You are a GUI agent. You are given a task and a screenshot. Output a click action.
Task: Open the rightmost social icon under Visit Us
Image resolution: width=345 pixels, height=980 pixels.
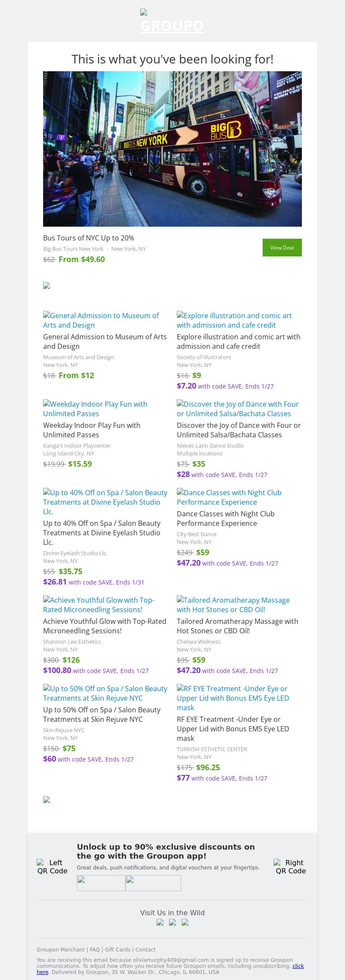pyautogui.click(x=185, y=922)
